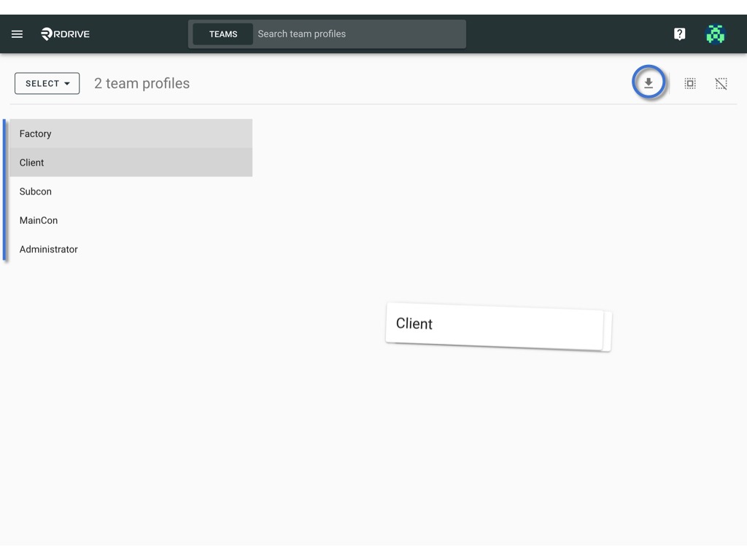Image resolution: width=747 pixels, height=560 pixels.
Task: Click the TEAMS search scope button
Action: click(223, 34)
